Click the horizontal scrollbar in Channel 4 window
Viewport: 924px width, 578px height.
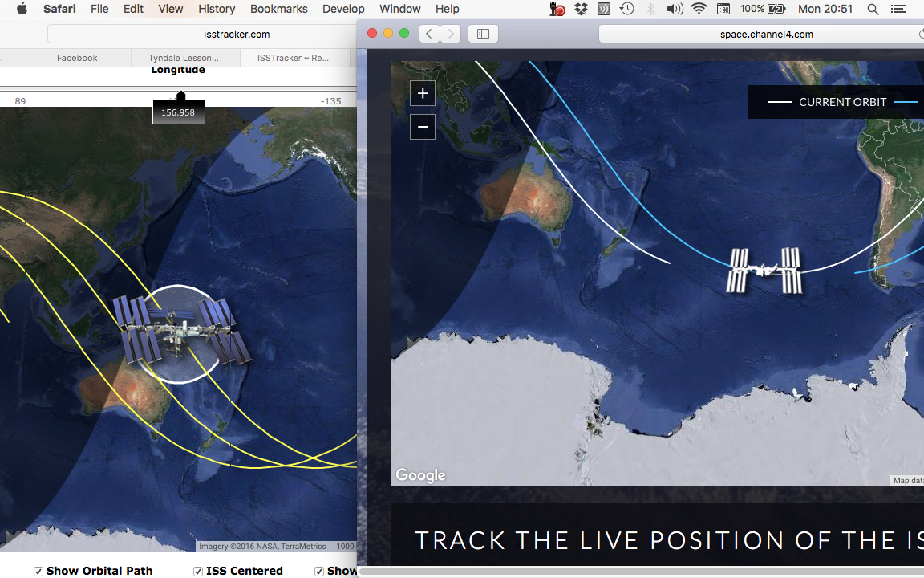pos(641,572)
